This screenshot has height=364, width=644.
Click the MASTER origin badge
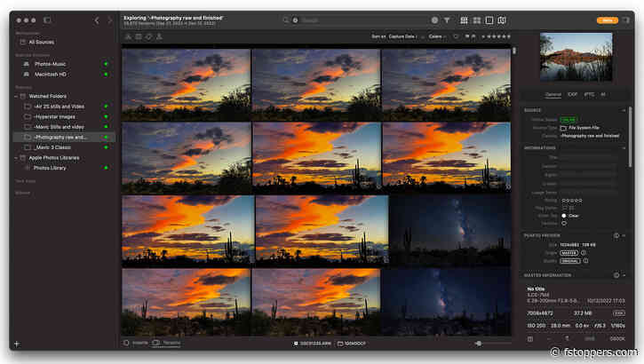point(569,253)
